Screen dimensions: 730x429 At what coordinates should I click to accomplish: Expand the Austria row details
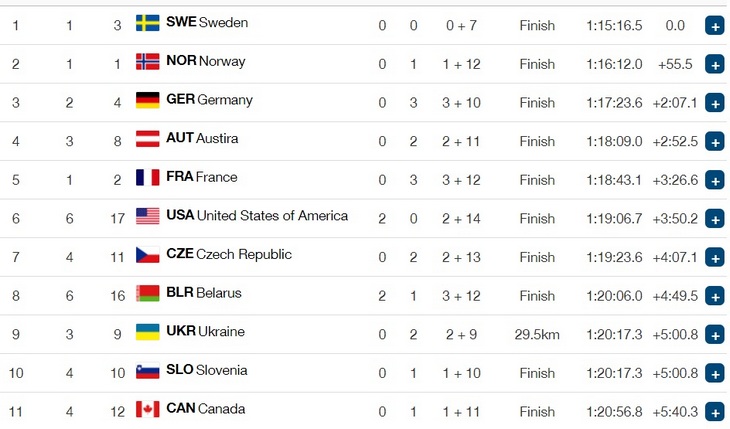pos(715,142)
